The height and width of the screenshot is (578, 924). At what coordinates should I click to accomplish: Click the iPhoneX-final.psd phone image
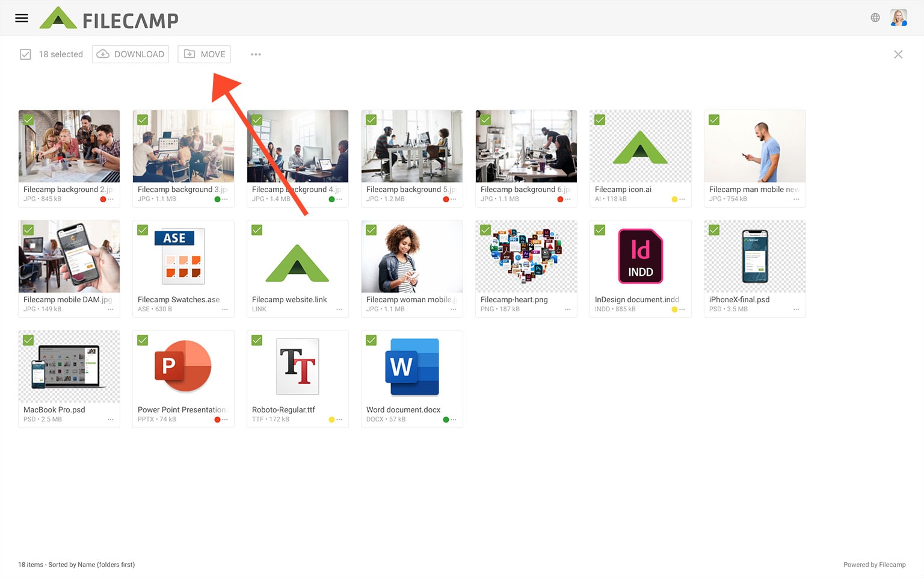(755, 256)
